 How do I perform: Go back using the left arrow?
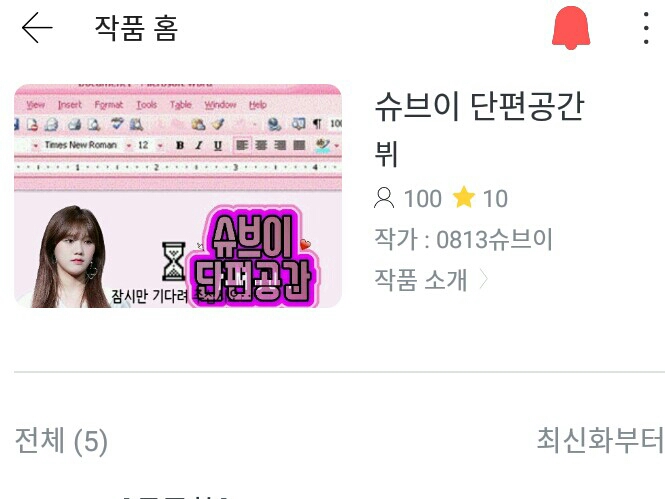(37, 28)
